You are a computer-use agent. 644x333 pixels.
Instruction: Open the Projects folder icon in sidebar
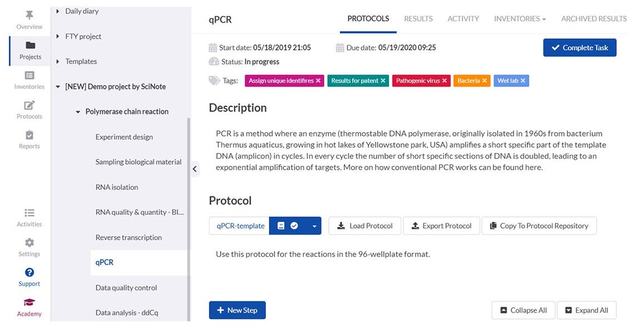(x=30, y=46)
